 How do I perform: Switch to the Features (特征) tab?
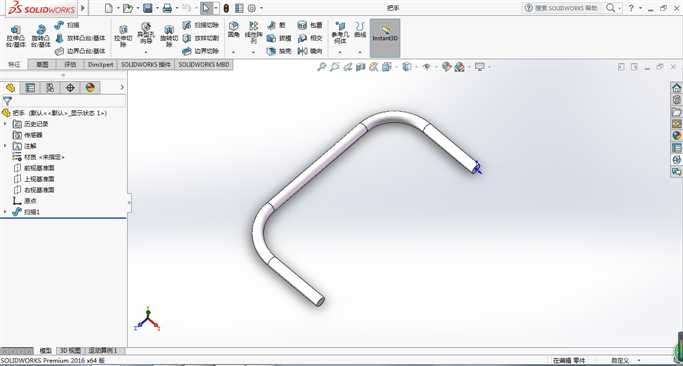click(x=14, y=64)
